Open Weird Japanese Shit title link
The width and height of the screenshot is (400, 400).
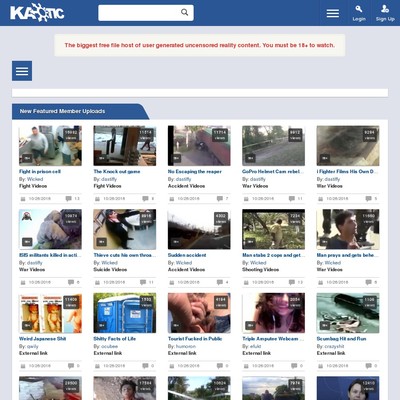[42, 339]
